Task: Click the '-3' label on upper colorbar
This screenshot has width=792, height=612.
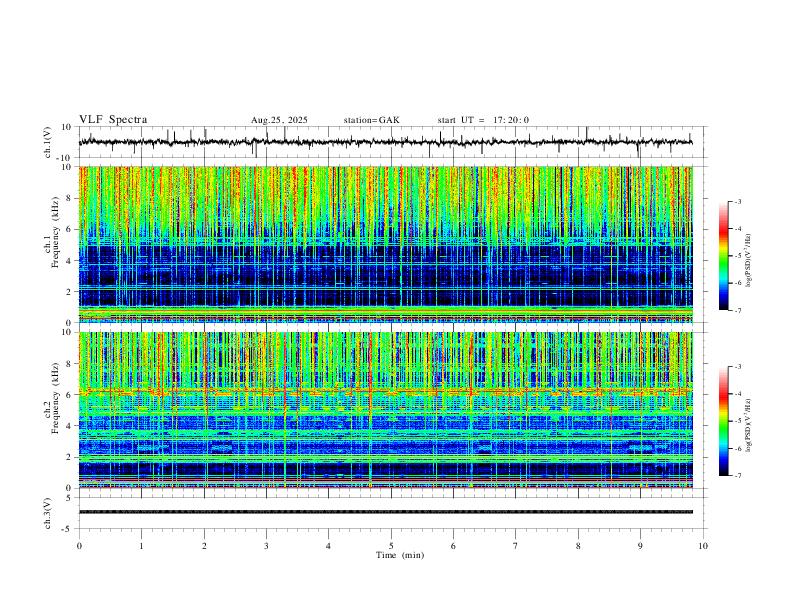Action: [737, 201]
